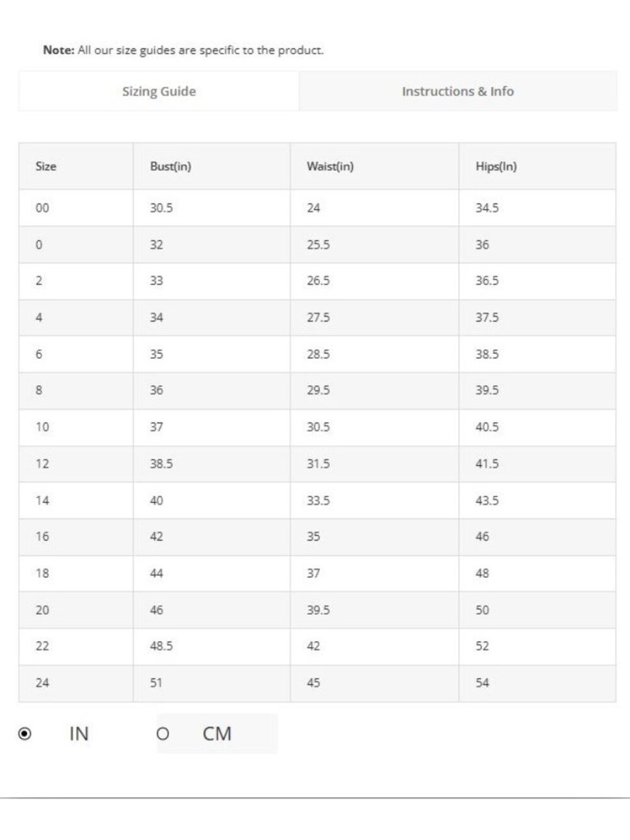Select the size 00 row
The width and height of the screenshot is (630, 840).
point(318,208)
